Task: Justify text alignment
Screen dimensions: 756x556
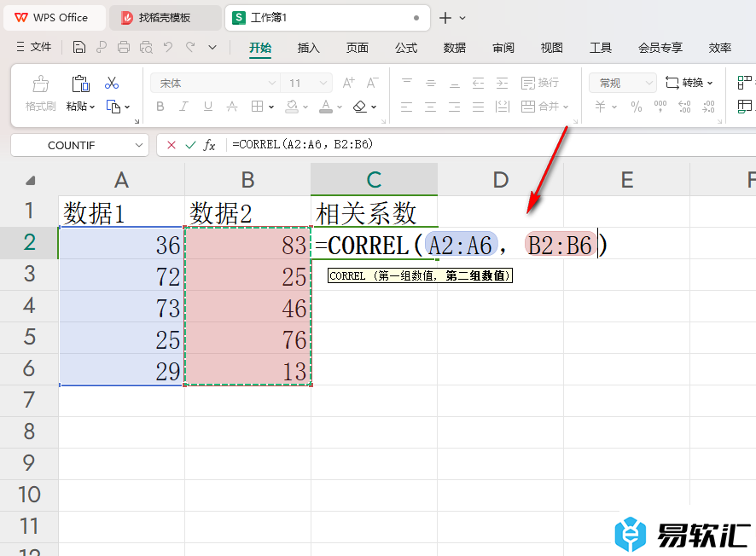Action: pyautogui.click(x=478, y=107)
